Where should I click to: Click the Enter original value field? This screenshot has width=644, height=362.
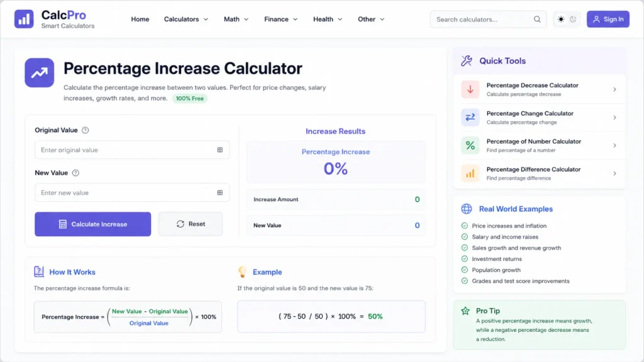(x=132, y=150)
